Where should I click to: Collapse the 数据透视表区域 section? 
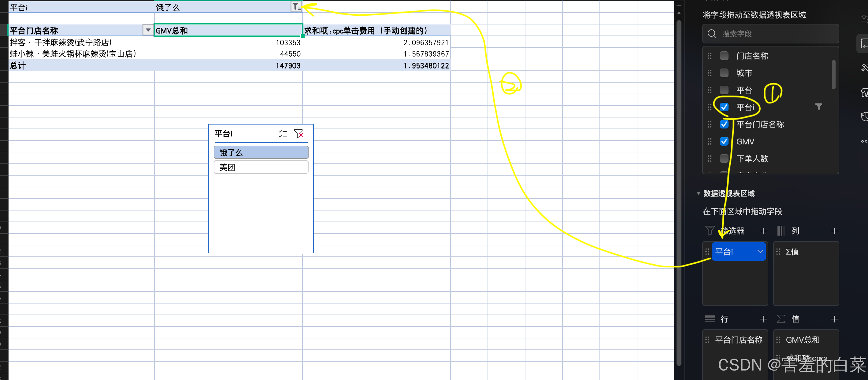(x=698, y=194)
